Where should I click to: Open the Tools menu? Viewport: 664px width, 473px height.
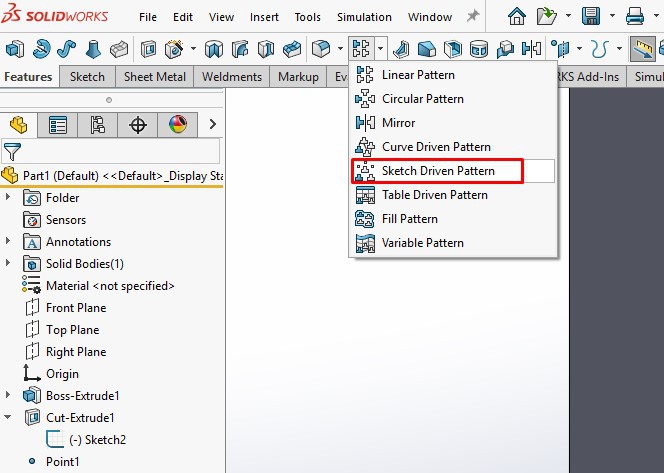(307, 17)
